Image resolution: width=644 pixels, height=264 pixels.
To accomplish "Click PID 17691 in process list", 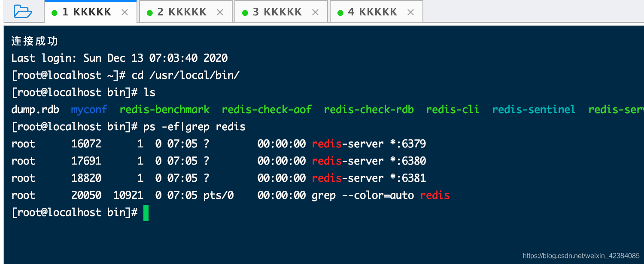I will [x=86, y=161].
